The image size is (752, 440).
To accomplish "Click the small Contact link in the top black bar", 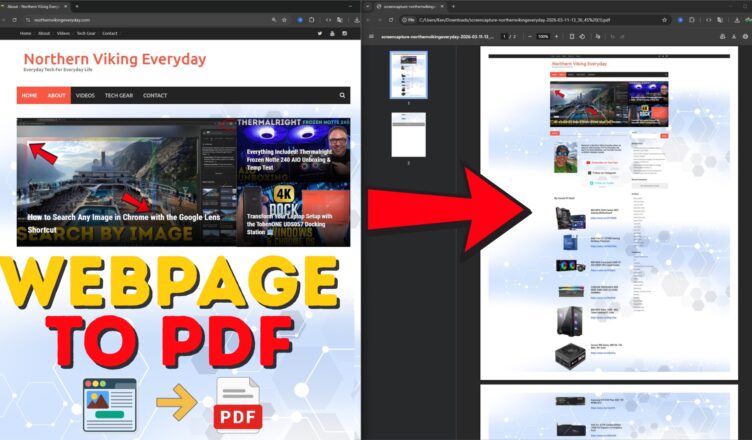I will (x=110, y=34).
